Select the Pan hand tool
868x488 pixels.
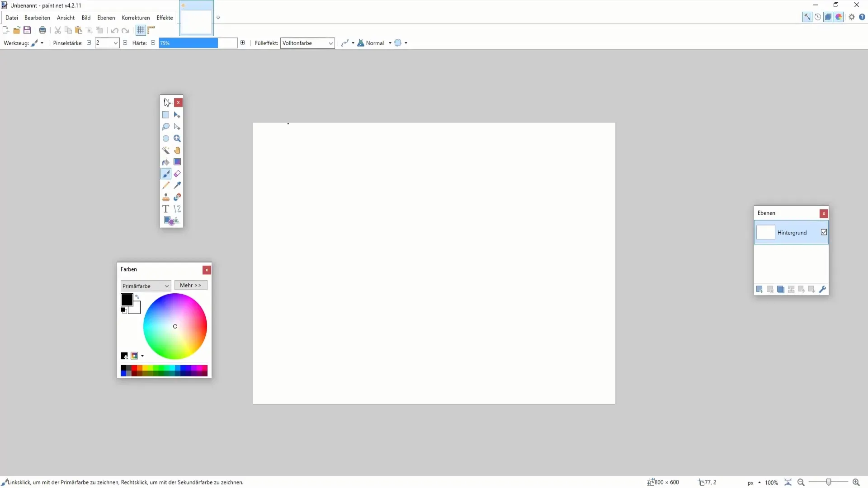coord(177,150)
